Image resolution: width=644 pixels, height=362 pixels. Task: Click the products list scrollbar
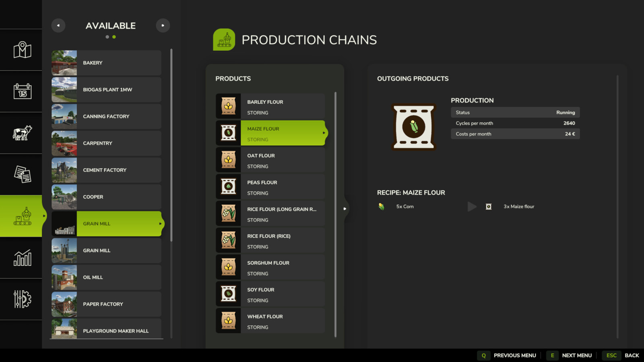tap(335, 214)
